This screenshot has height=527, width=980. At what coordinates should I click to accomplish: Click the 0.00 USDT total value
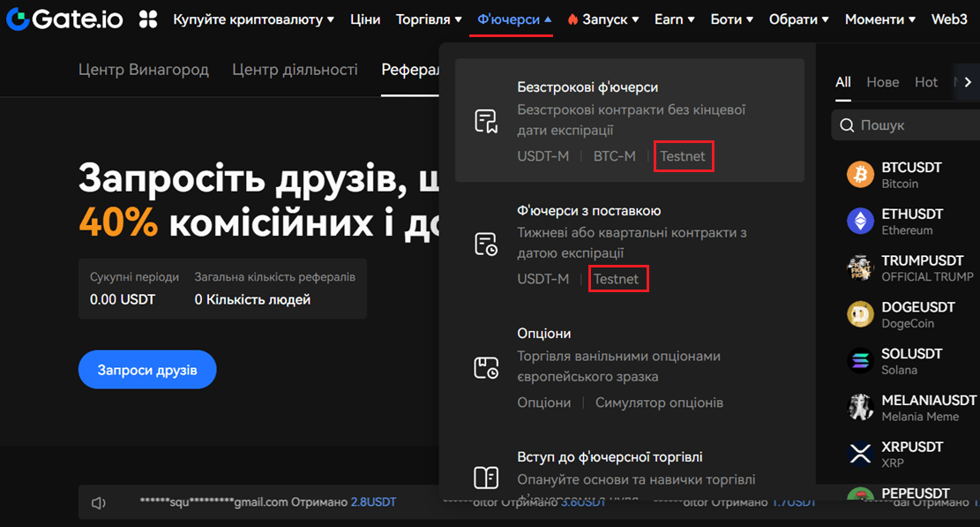(123, 299)
